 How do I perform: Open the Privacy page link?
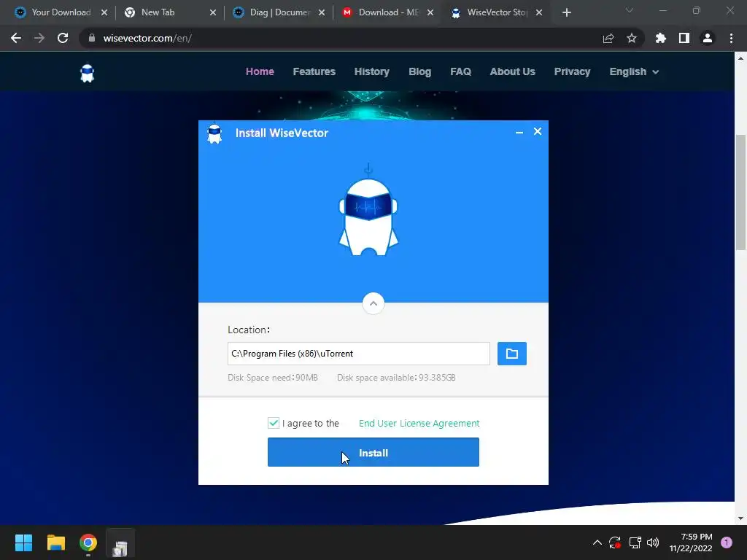point(572,71)
